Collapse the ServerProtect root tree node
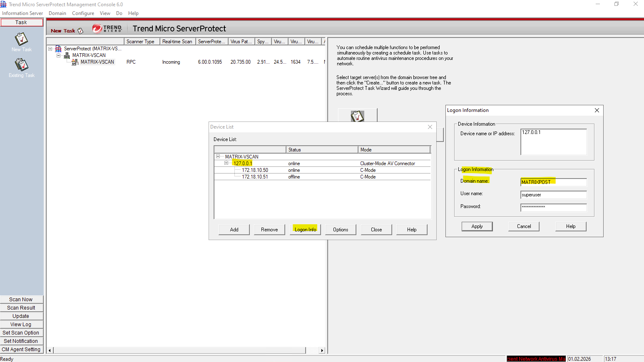Screen dimensions: 644x362 (50, 49)
